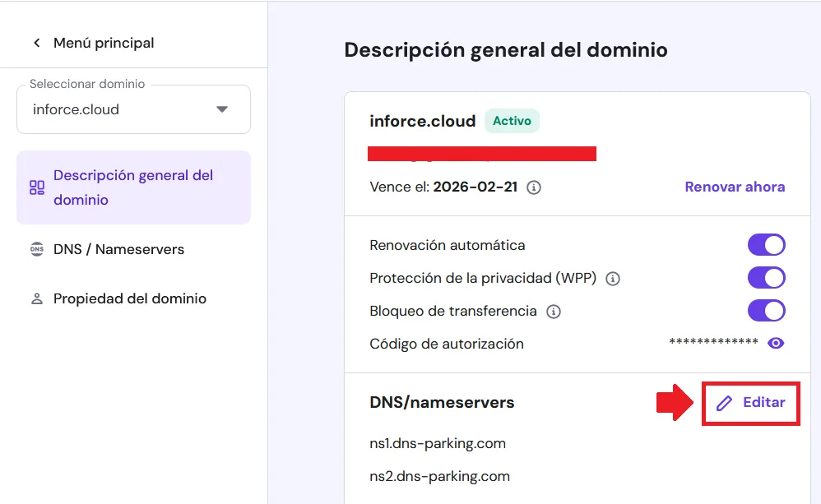This screenshot has width=821, height=504.
Task: Open Propiedad del dominio section
Action: click(131, 298)
